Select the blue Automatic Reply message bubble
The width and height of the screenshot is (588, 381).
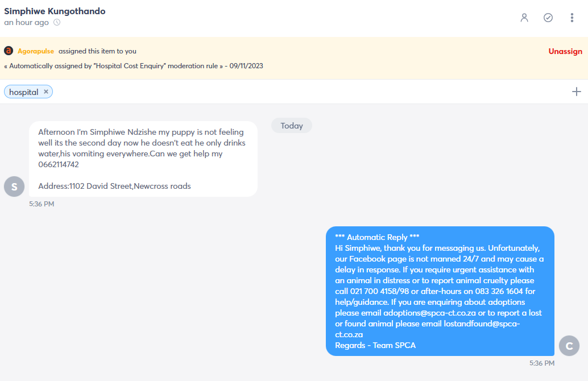[440, 291]
